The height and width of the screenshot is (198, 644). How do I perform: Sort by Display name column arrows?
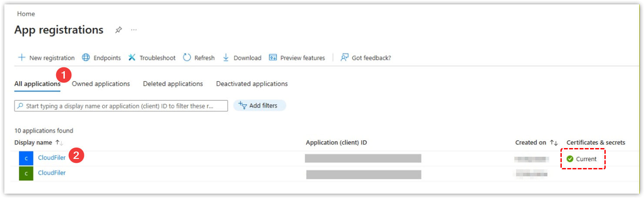[59, 142]
